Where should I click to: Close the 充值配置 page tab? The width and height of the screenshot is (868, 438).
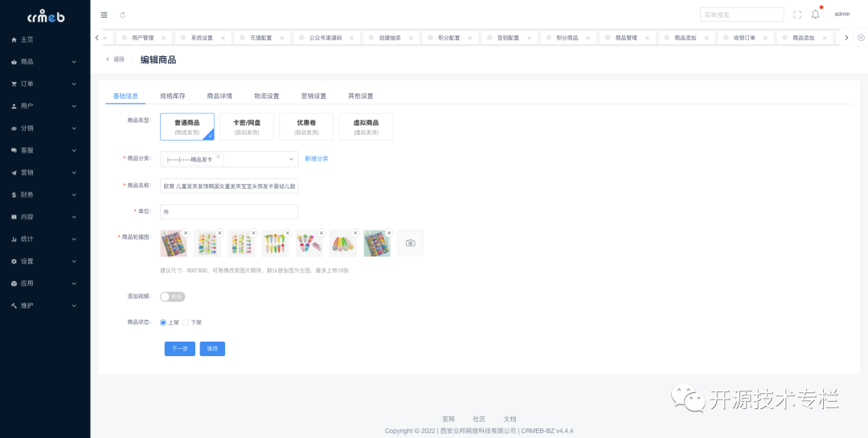pos(282,39)
